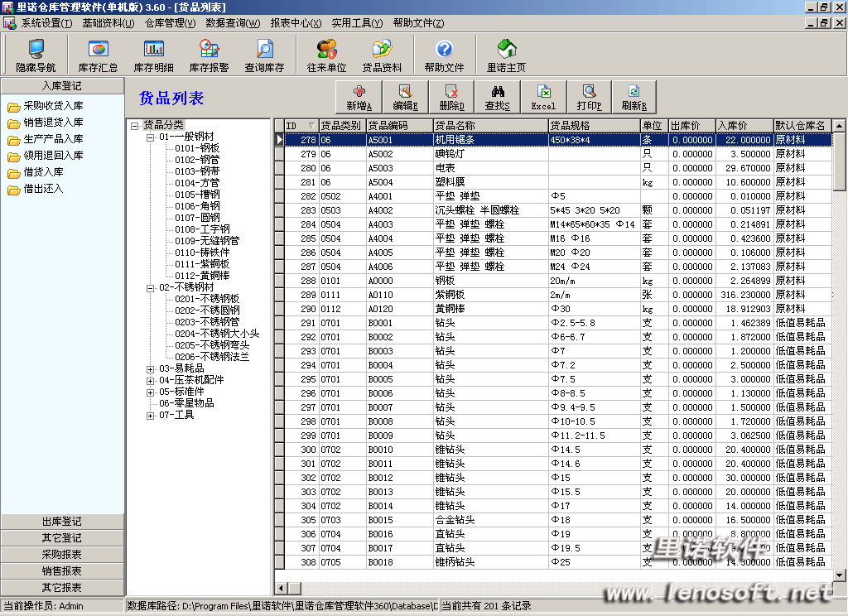Collapse the 01-一般钢材 tree node

151,137
